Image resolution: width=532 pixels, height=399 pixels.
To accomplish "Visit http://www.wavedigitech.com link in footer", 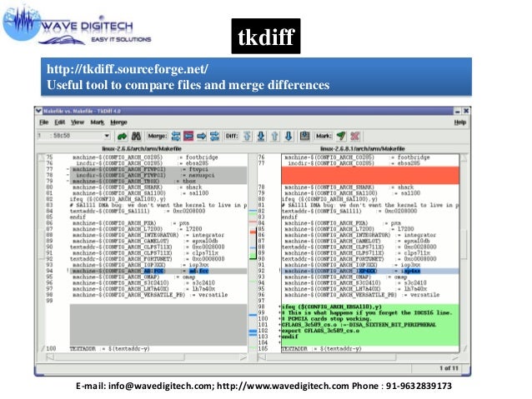I will pyautogui.click(x=283, y=386).
